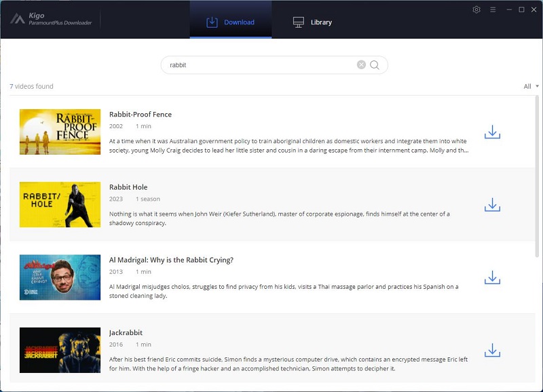The height and width of the screenshot is (392, 543).
Task: Download the Rabbit Hole series via its icon
Action: [492, 205]
